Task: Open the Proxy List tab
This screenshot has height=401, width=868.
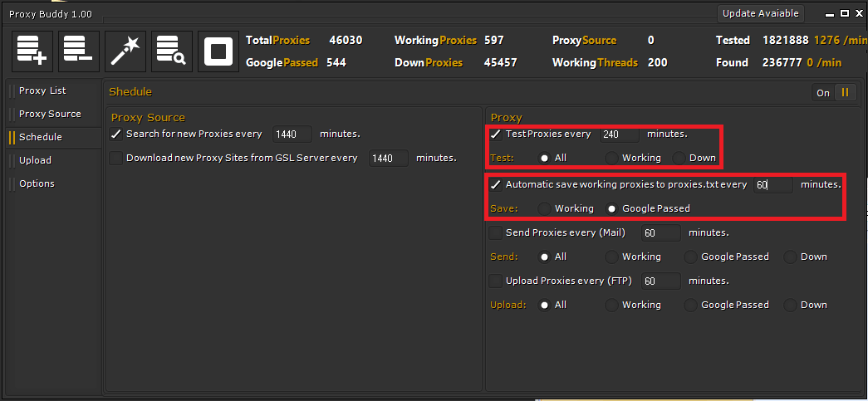Action: 42,90
